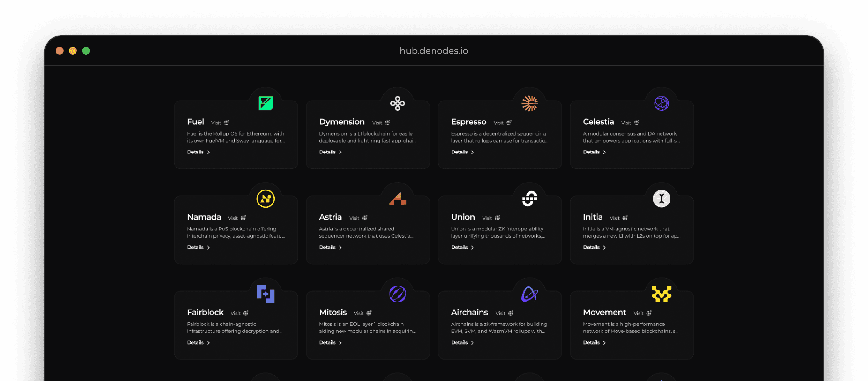Click the Espresso orange sunburst logo

click(529, 103)
